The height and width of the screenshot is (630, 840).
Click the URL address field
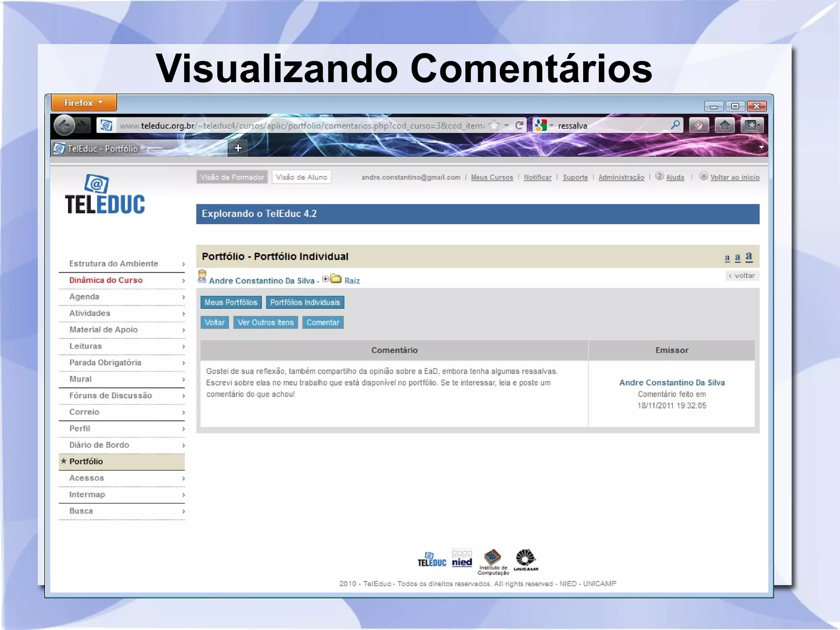(x=301, y=126)
